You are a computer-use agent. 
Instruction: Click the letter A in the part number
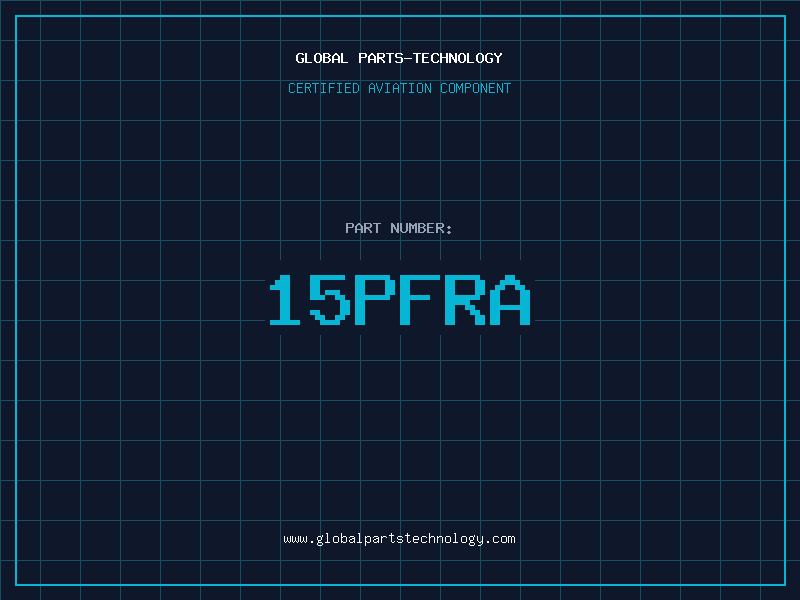pyautogui.click(x=509, y=300)
